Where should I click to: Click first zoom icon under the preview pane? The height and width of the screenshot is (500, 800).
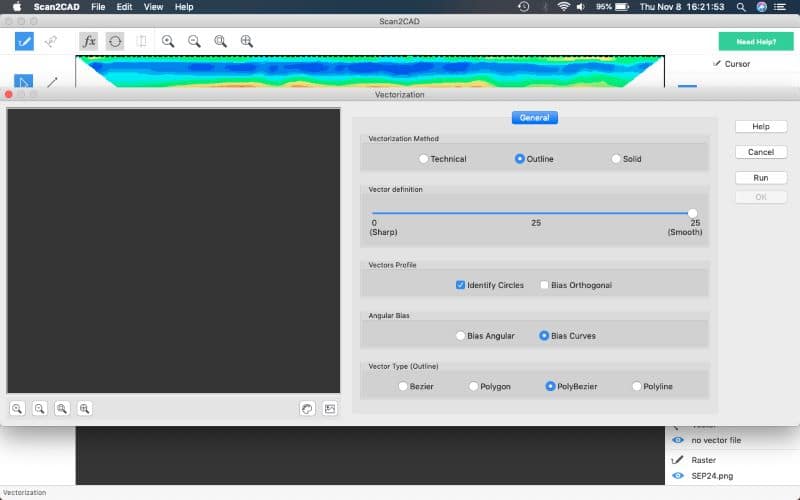[x=18, y=408]
